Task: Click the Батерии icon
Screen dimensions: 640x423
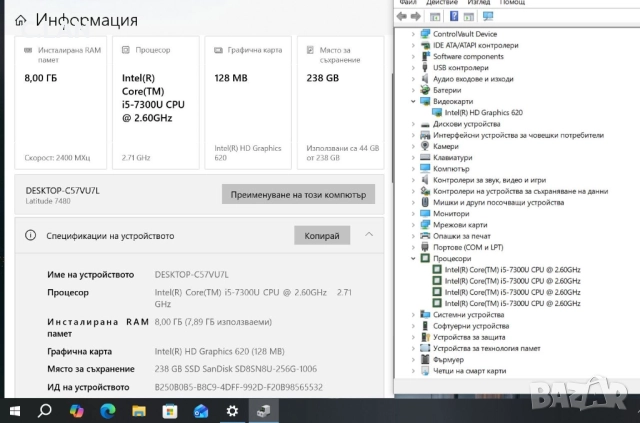Action: pyautogui.click(x=425, y=90)
